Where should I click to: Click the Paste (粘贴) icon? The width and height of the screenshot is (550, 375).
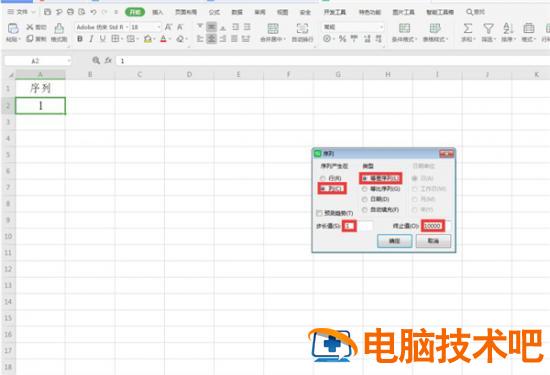pyautogui.click(x=13, y=28)
